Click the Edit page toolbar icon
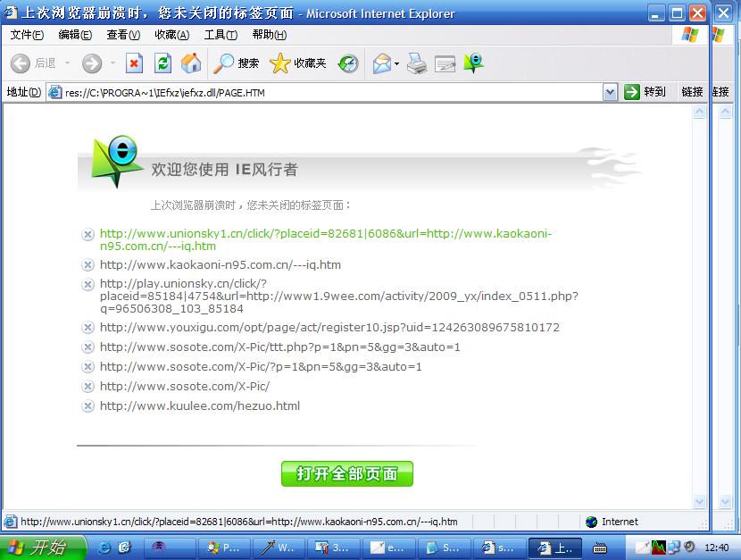Image resolution: width=741 pixels, height=560 pixels. 445,63
